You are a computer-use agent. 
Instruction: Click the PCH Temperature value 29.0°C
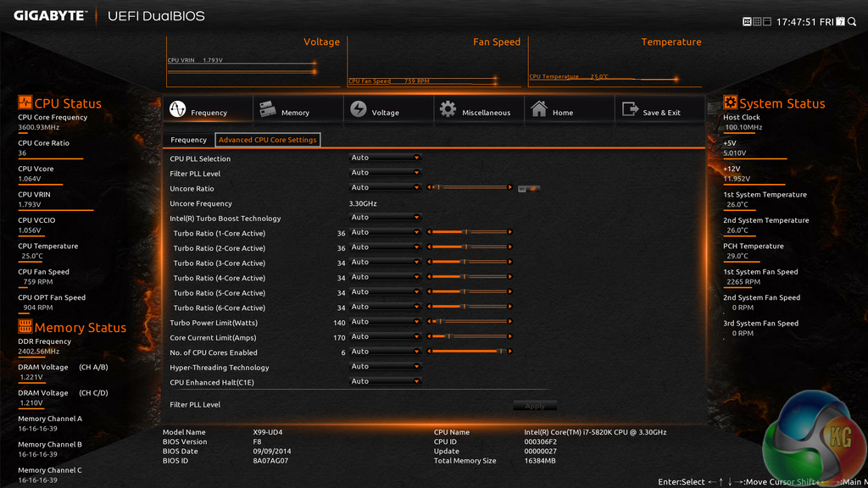coord(737,256)
